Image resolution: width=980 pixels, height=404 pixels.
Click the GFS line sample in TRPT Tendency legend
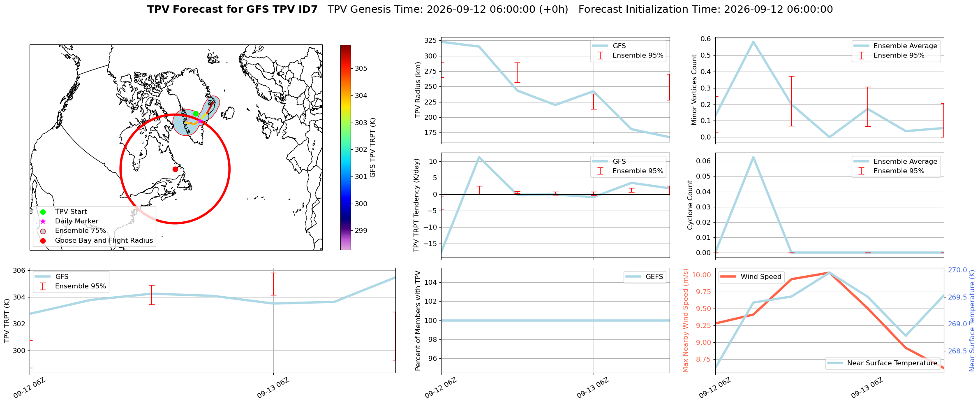tap(600, 162)
